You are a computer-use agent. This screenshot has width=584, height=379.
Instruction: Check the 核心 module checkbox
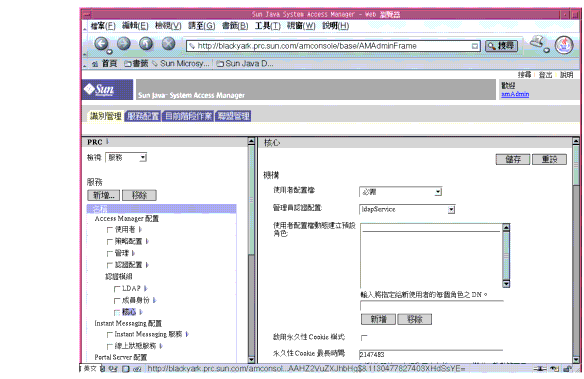click(x=117, y=312)
